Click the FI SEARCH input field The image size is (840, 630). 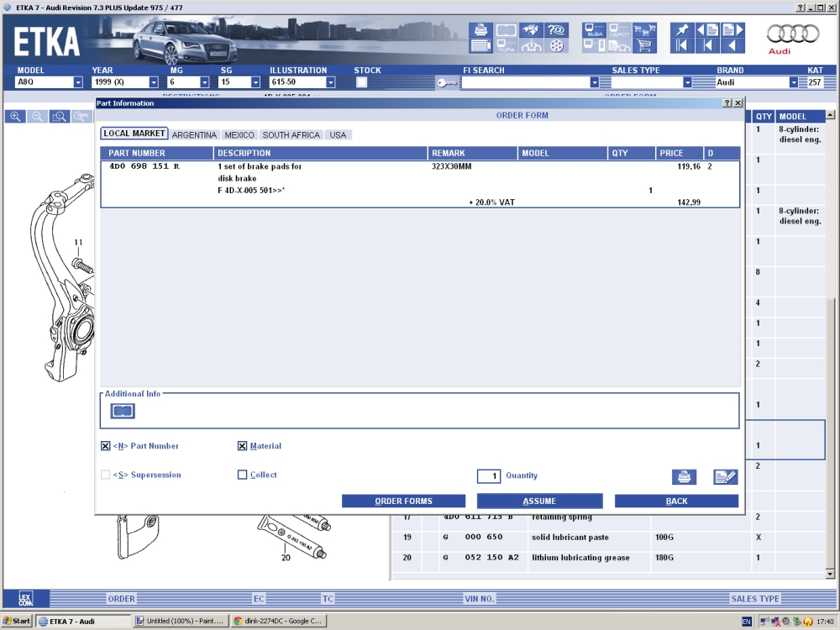(525, 82)
